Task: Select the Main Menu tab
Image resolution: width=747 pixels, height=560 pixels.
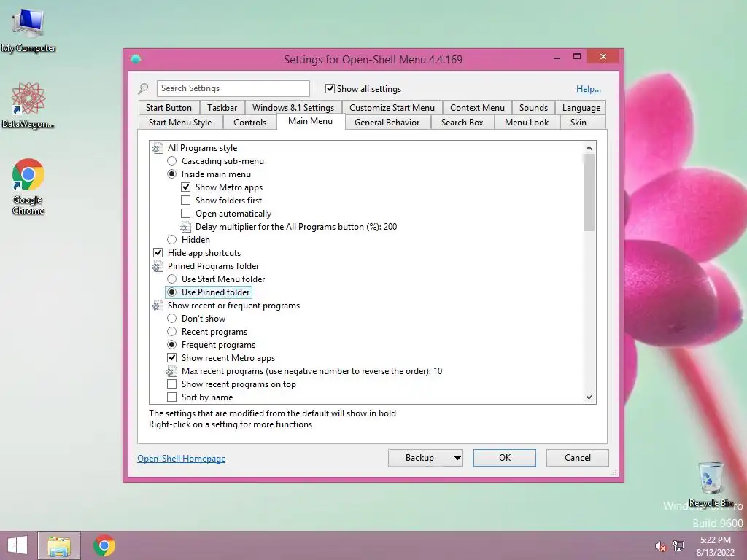Action: pos(310,121)
